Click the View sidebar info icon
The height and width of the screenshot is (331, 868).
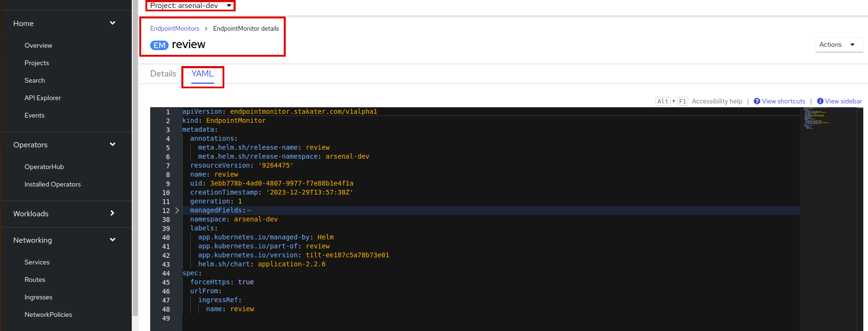point(820,101)
